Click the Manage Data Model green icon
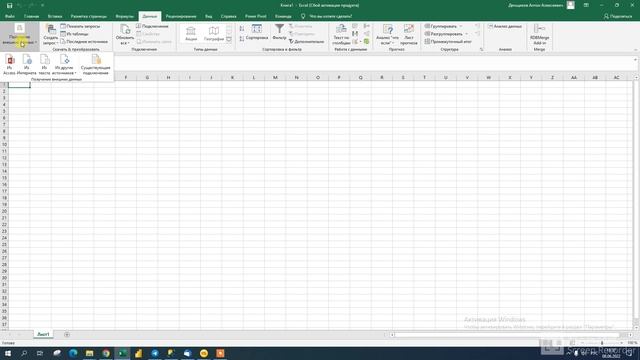The image size is (640, 360). pyautogui.click(x=367, y=42)
